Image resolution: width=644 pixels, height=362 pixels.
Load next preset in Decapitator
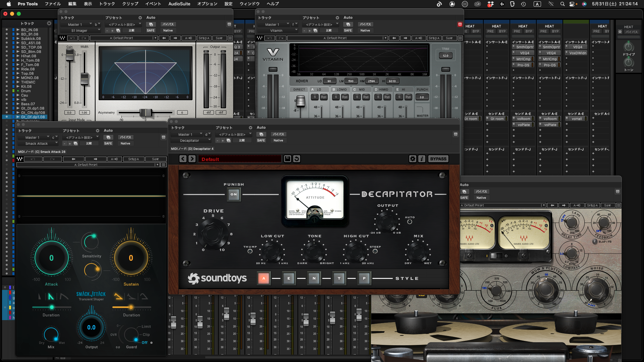[x=192, y=159]
